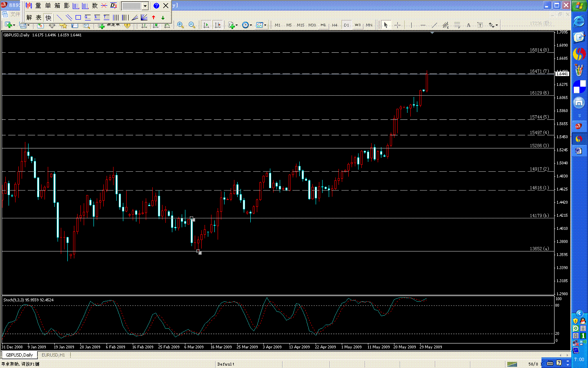
Task: Select the rectangle drawing tool
Action: [x=78, y=18]
